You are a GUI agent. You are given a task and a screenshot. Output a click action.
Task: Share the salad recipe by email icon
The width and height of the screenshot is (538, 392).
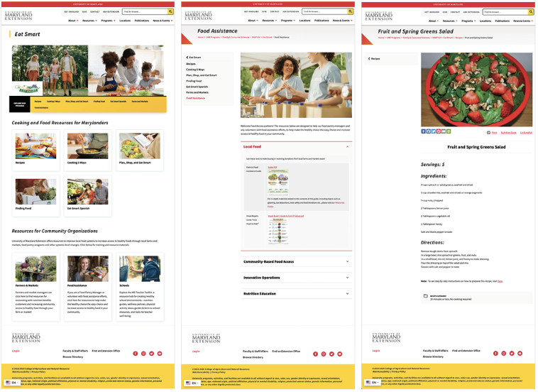(444, 132)
